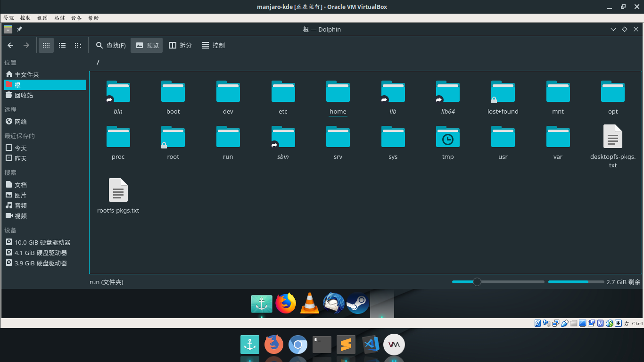Viewport: 644px width, 362px height.
Task: Select the desktopfs-pkgs.txt file
Action: point(613,147)
